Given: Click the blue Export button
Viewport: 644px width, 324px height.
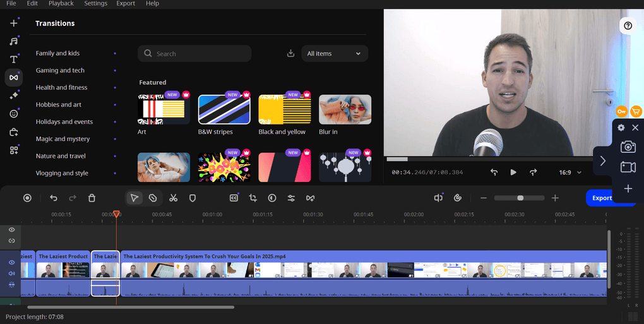Looking at the screenshot, I should pyautogui.click(x=600, y=198).
